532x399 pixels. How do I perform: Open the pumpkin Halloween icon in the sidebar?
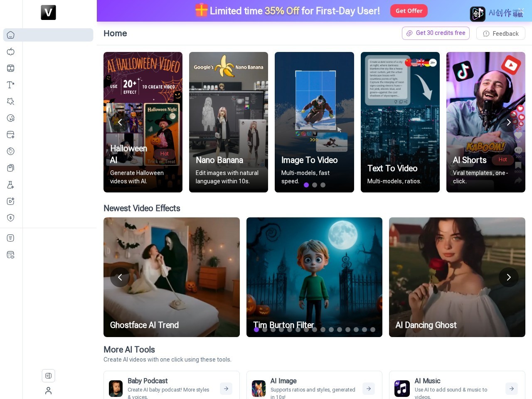11,52
